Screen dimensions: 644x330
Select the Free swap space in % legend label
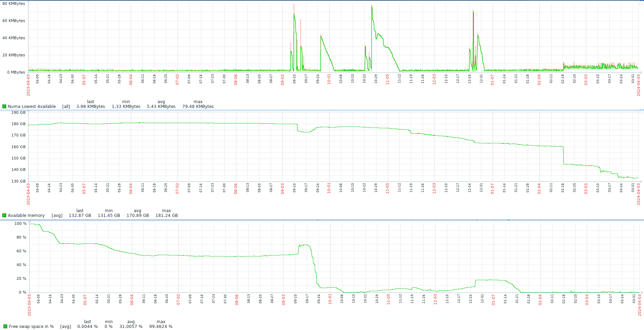31,327
